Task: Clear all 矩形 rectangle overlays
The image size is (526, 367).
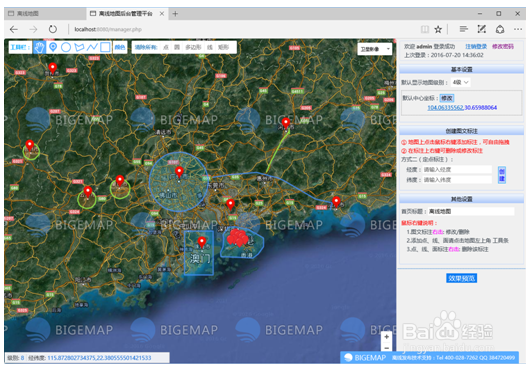Action: 223,47
